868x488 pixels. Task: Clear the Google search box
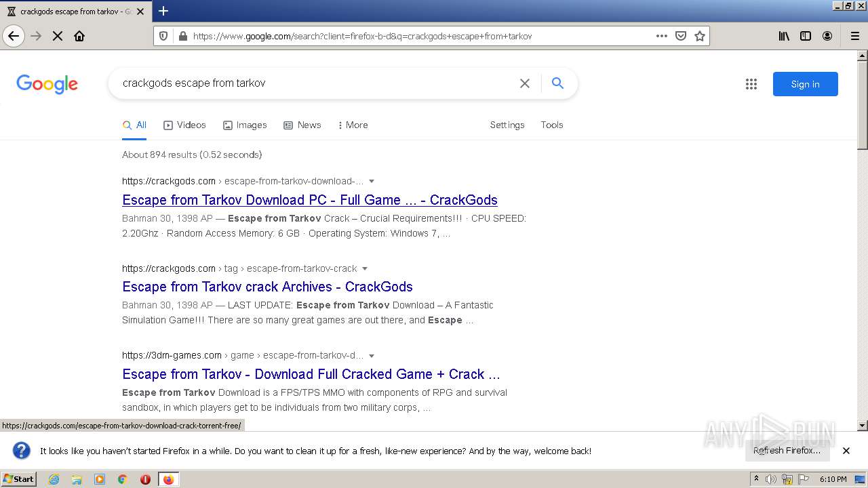tap(524, 83)
